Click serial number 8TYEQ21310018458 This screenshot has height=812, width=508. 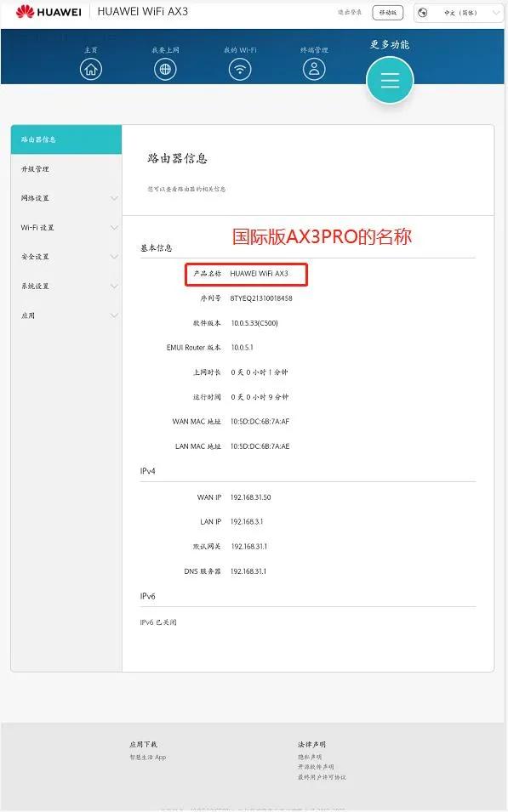tap(261, 298)
